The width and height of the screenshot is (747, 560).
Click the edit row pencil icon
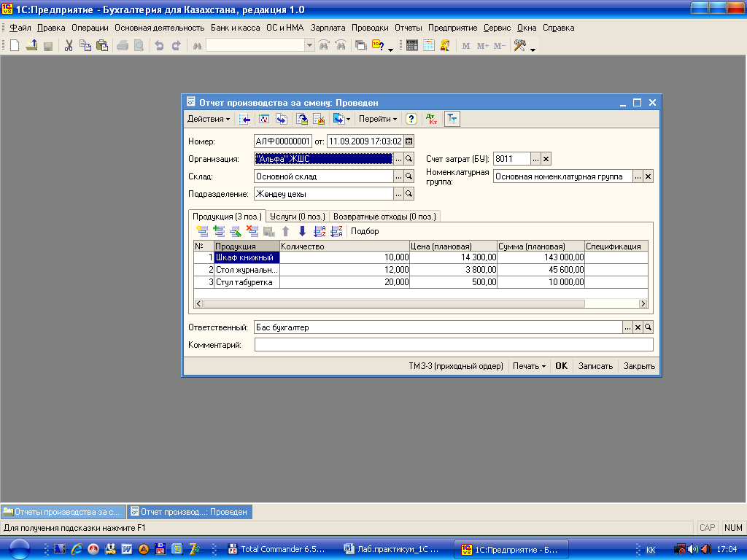coord(236,231)
